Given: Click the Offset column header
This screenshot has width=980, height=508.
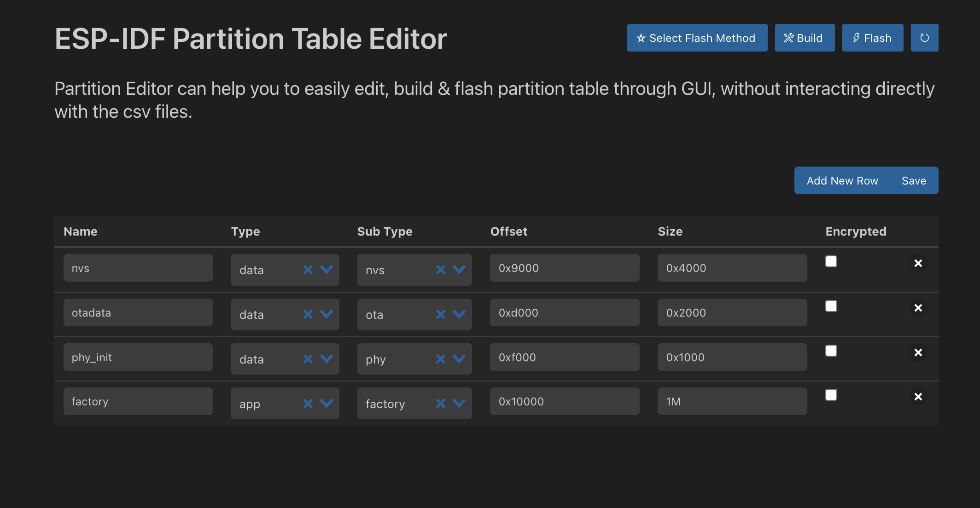Looking at the screenshot, I should (509, 231).
